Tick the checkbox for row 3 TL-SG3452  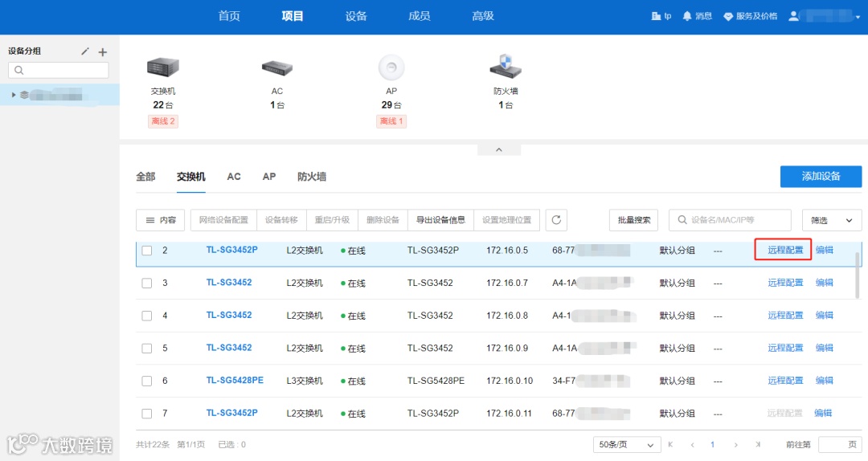[x=147, y=284]
